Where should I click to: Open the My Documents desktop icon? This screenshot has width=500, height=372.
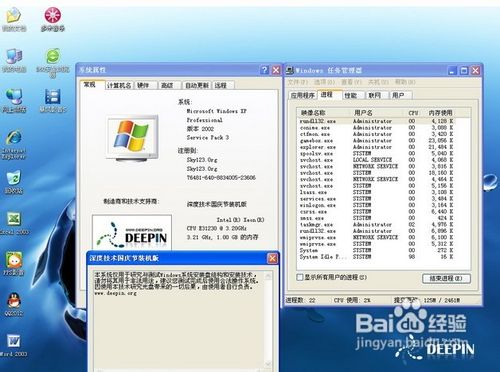coord(14,19)
